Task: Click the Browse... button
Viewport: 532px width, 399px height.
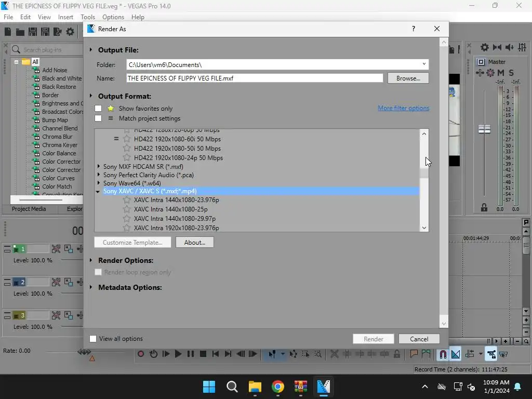Action: tap(408, 78)
